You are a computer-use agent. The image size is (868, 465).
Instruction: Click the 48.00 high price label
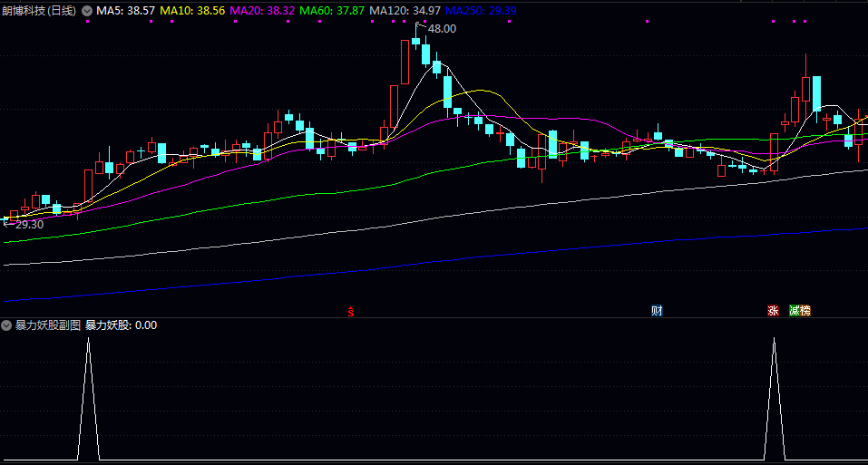click(442, 29)
